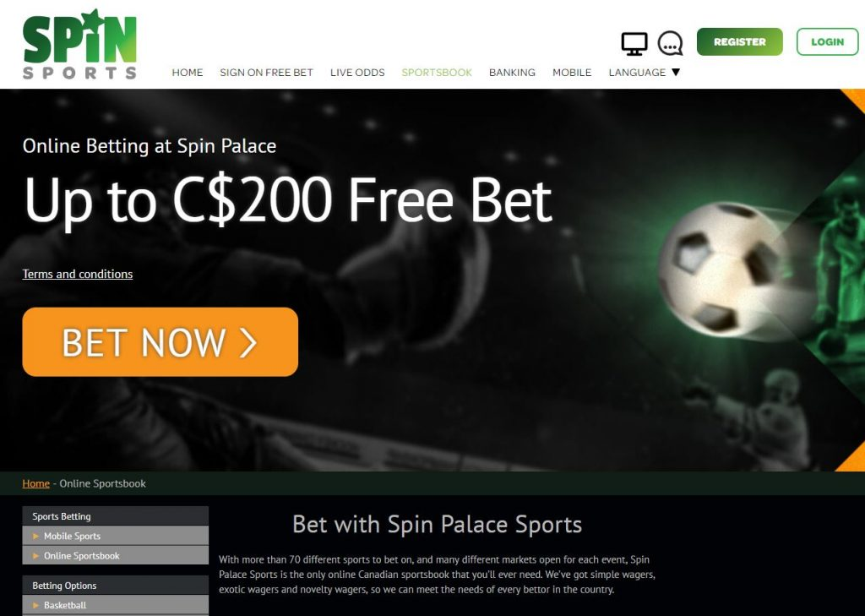The width and height of the screenshot is (865, 616).
Task: Expand the Language dropdown arrow
Action: [x=676, y=73]
